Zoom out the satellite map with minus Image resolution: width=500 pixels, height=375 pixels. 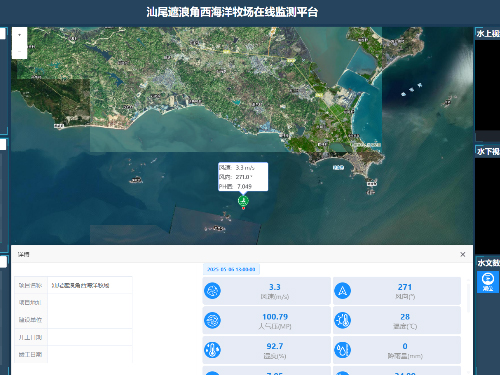click(x=19, y=51)
